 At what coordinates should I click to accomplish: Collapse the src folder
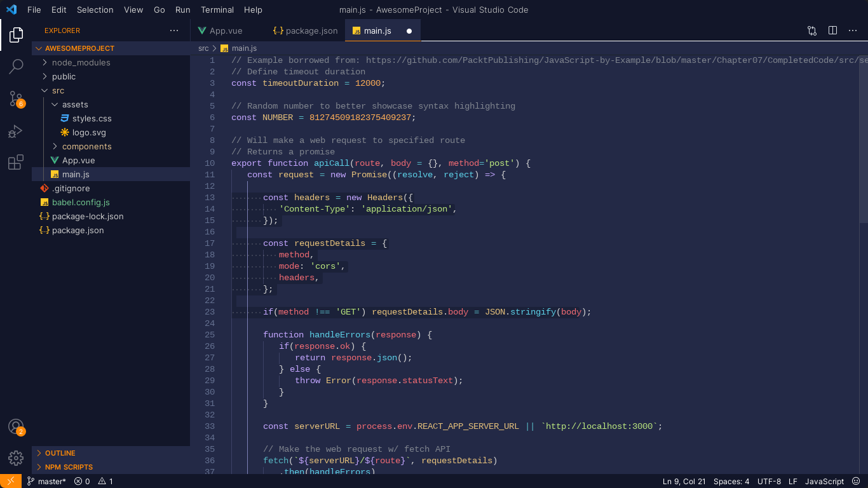coord(111,90)
